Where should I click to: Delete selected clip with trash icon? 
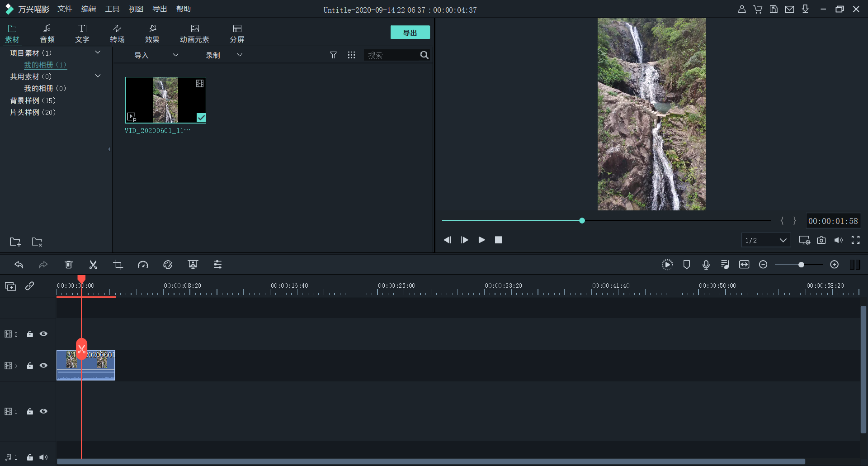point(69,265)
